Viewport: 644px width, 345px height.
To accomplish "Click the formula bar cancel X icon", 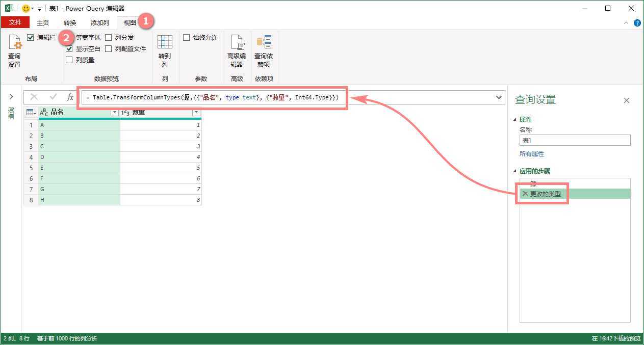I will pyautogui.click(x=34, y=97).
